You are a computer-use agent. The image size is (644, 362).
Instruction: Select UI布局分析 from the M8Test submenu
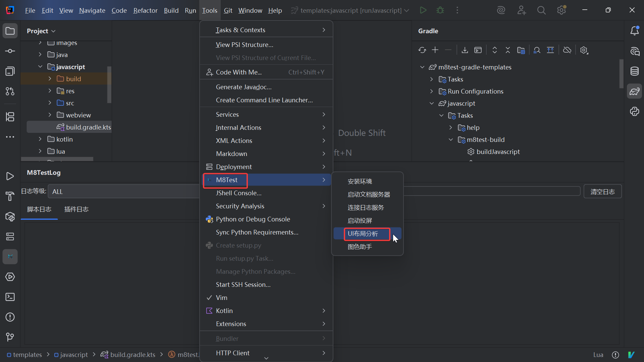[x=363, y=234]
